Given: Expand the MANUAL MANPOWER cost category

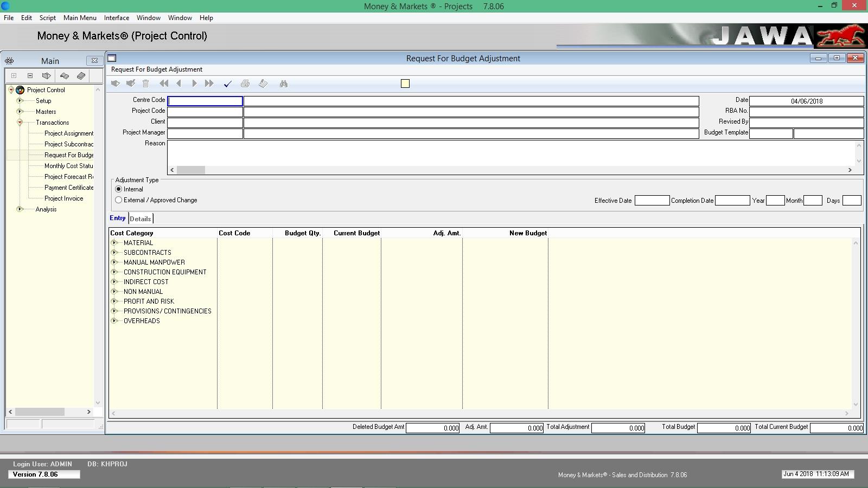Looking at the screenshot, I should (x=114, y=262).
